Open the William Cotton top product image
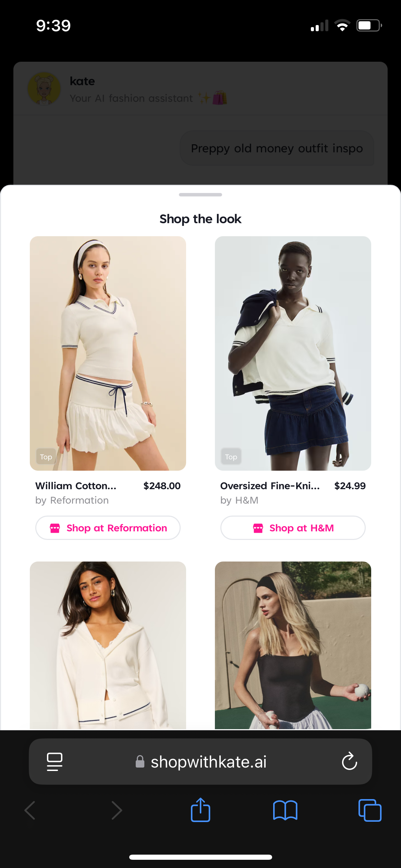Image resolution: width=401 pixels, height=868 pixels. click(108, 353)
